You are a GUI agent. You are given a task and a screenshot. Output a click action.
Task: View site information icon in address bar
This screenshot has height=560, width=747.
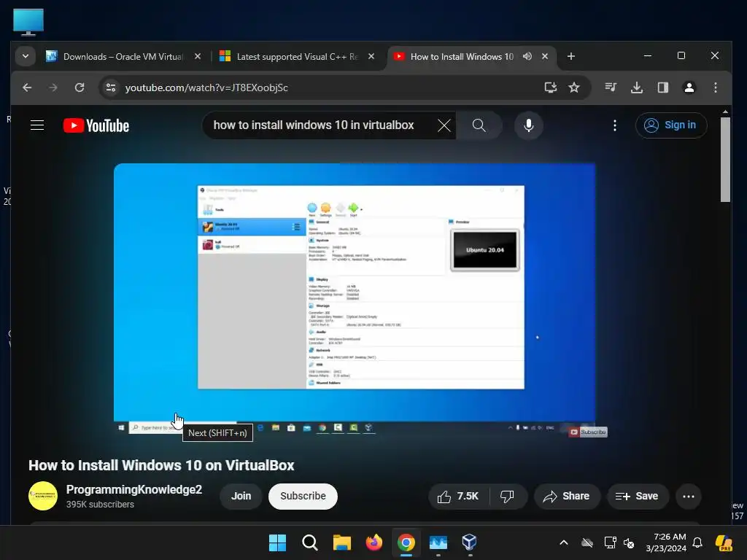pos(111,87)
